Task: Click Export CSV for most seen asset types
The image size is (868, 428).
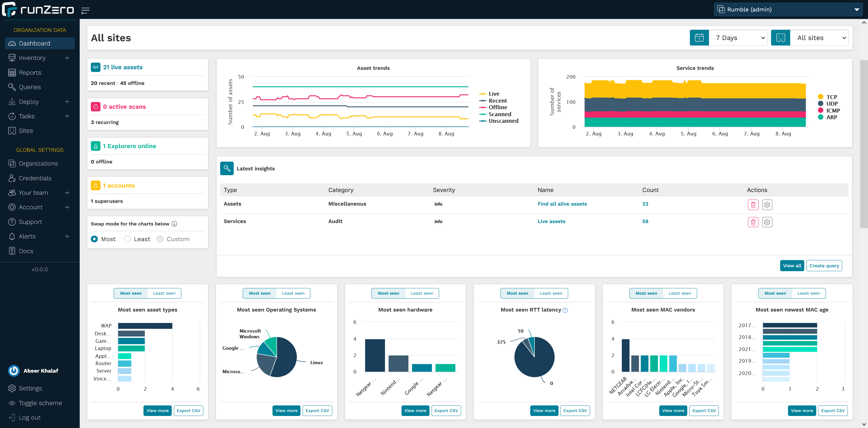Action: 189,410
